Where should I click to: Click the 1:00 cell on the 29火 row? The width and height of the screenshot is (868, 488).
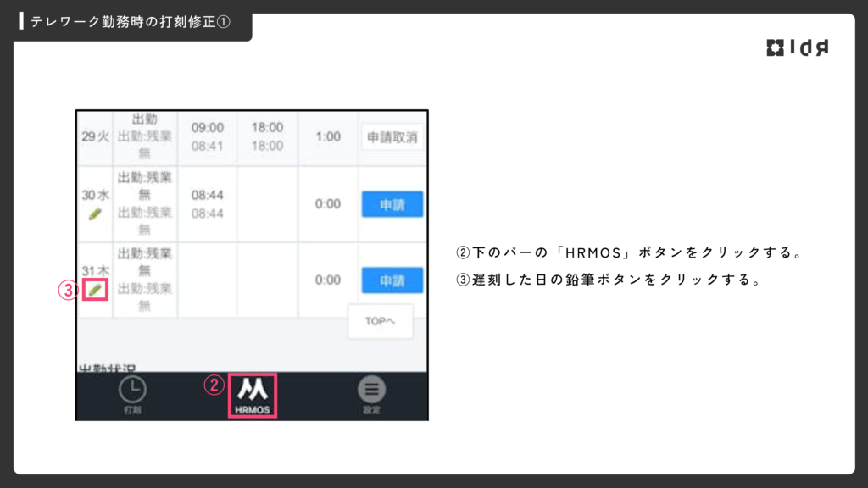tap(327, 136)
